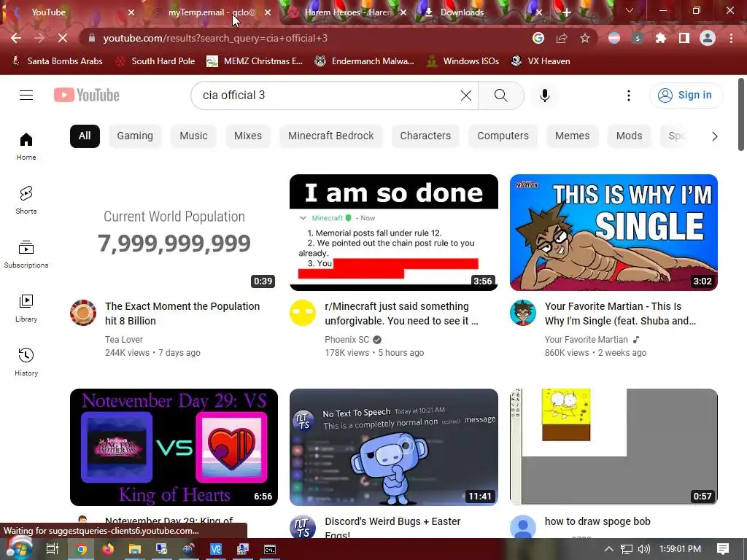Click the magnifier search button
Screen dimensions: 747x560
coord(500,96)
